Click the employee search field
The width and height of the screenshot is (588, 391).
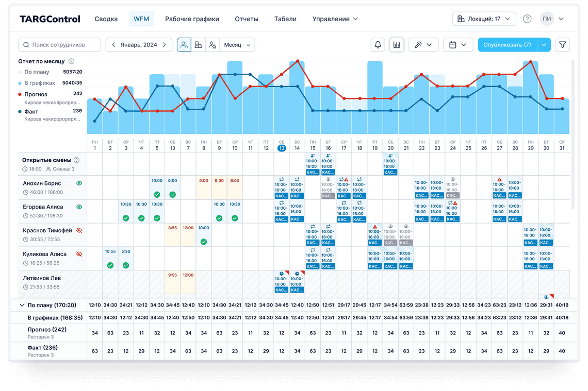tap(59, 45)
